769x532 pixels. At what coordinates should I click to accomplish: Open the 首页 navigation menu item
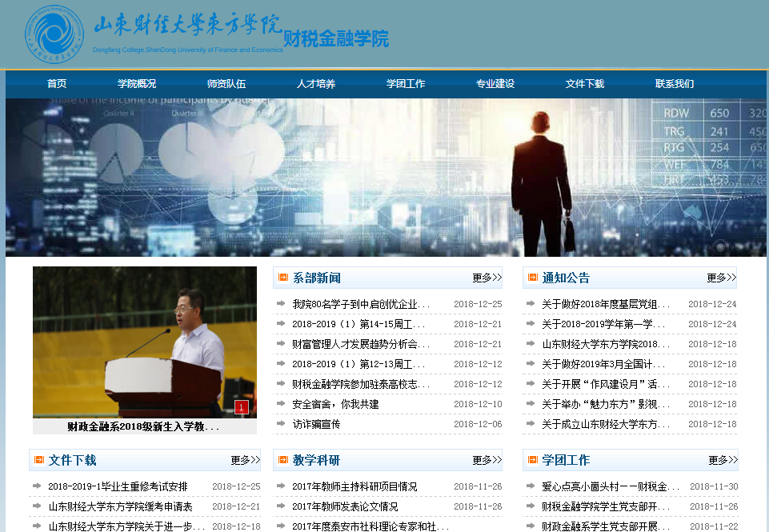click(57, 84)
